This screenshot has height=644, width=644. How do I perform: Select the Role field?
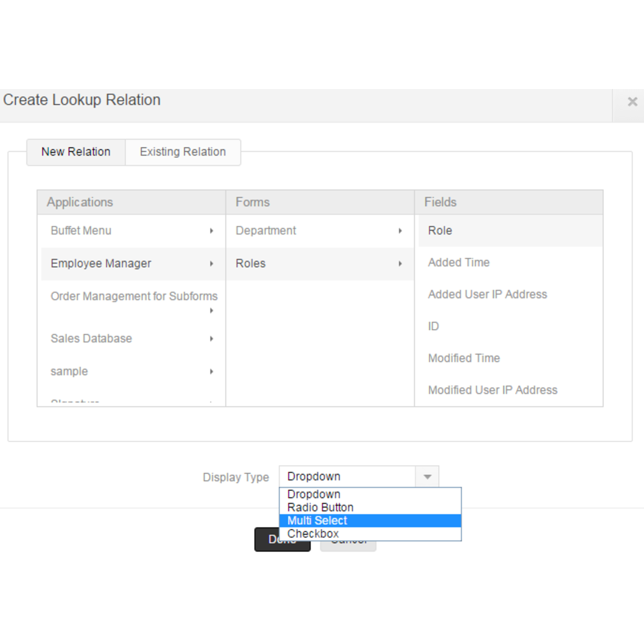pos(440,230)
